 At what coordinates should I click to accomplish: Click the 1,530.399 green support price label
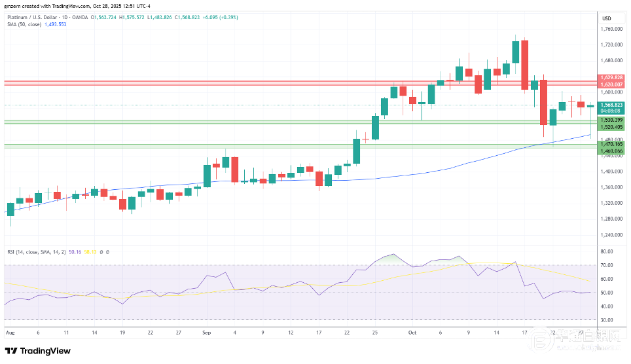[x=612, y=120]
